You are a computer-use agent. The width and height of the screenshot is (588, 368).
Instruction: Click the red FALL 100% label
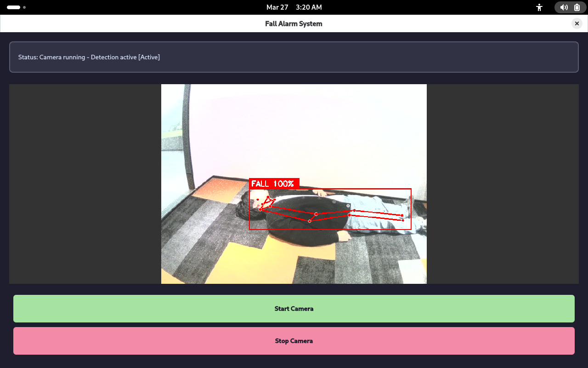(274, 184)
